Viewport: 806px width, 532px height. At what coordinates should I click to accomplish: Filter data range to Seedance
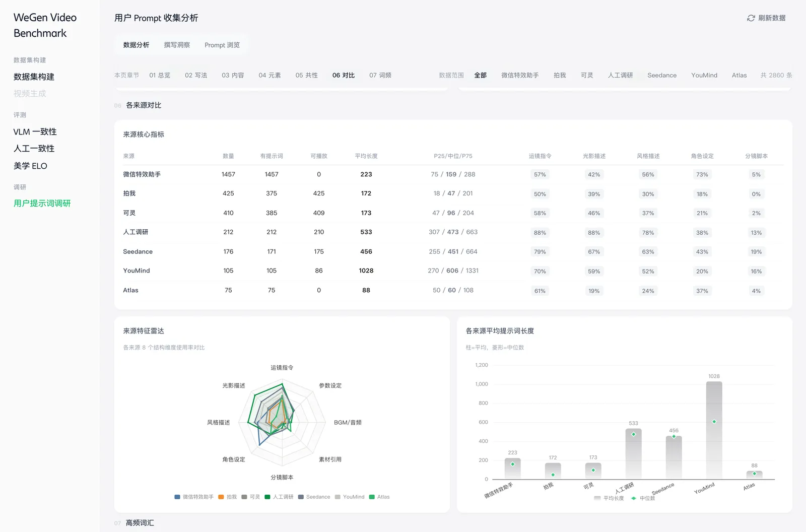click(662, 76)
